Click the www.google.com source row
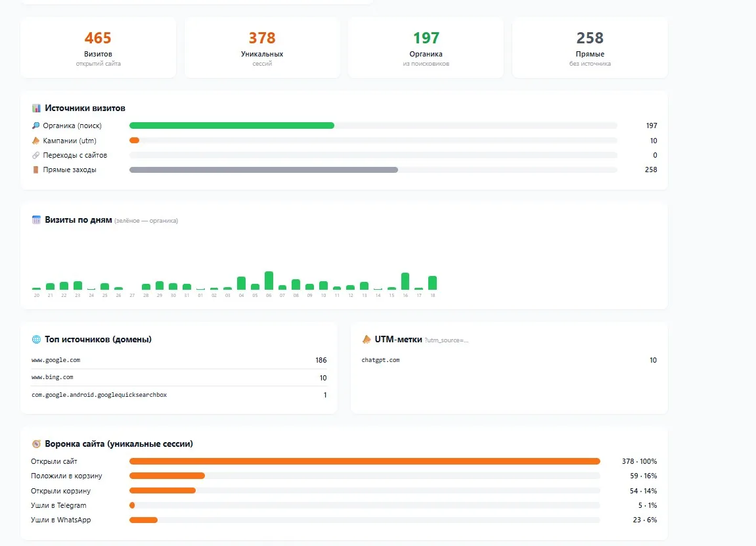Image resolution: width=756 pixels, height=546 pixels. 179,360
